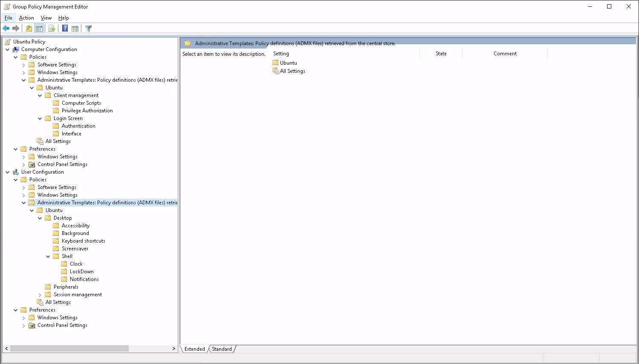
Task: Click the Filter funnel toolbar icon
Action: (88, 29)
